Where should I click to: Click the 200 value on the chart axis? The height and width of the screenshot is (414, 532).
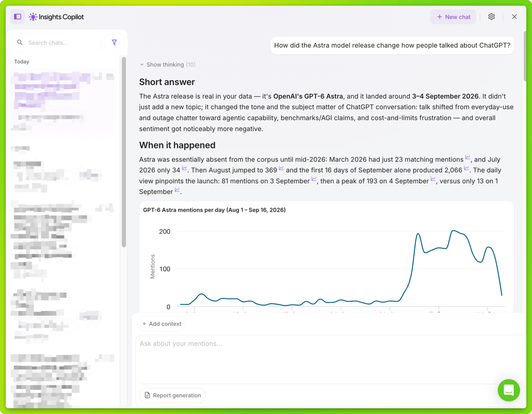click(x=165, y=231)
